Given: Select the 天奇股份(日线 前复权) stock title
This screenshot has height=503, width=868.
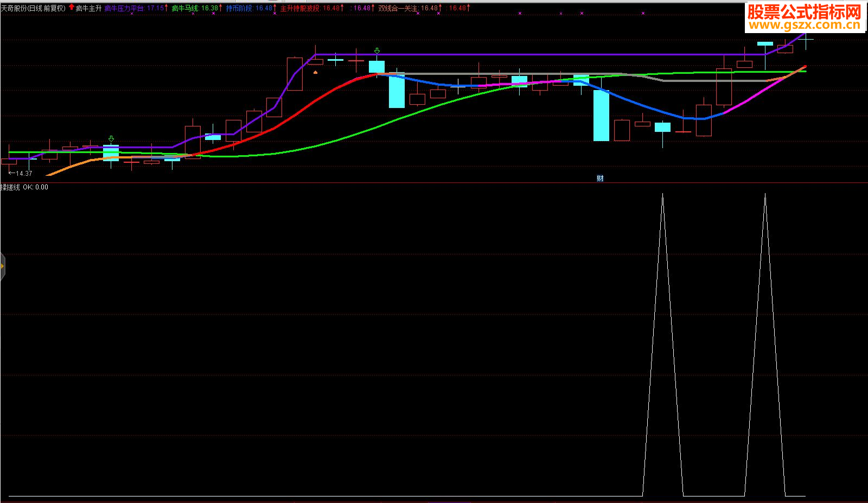Looking at the screenshot, I should [x=33, y=8].
